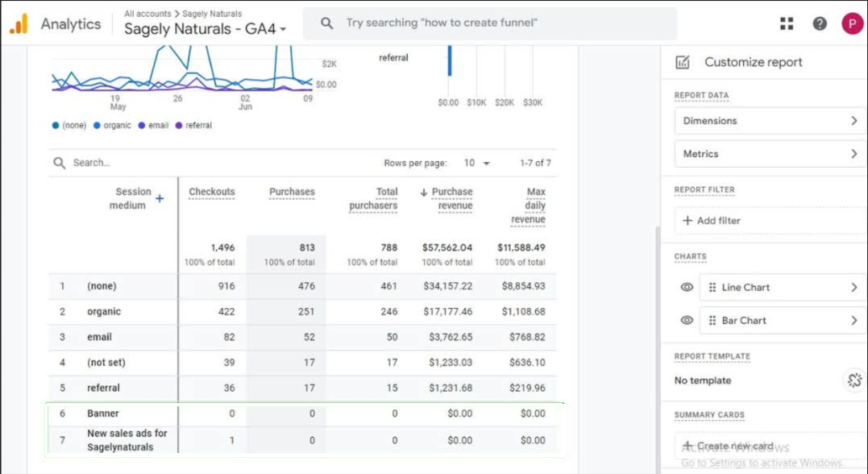The height and width of the screenshot is (474, 868).
Task: Open the account avatar labeled P
Action: 853,23
